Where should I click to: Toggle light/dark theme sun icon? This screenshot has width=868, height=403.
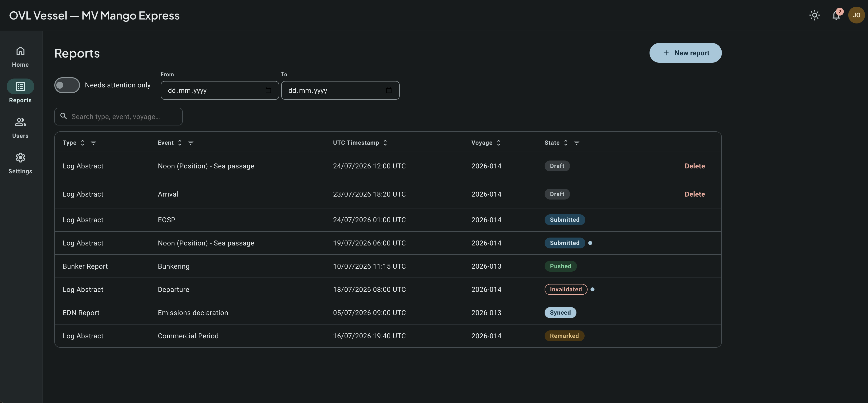tap(814, 15)
